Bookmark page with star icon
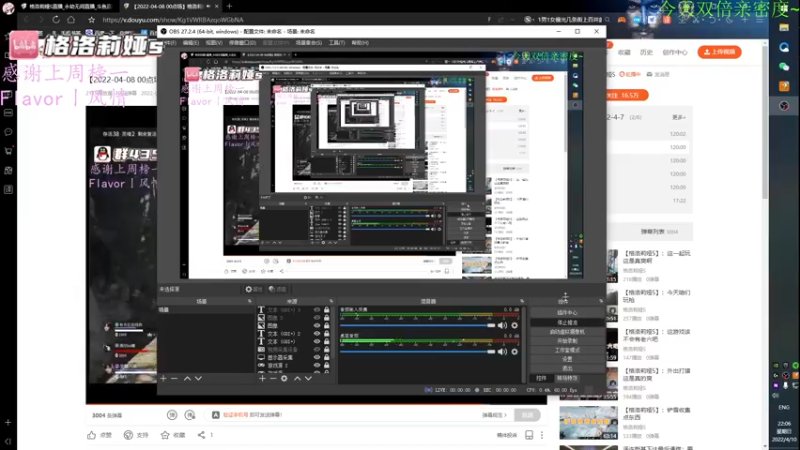This screenshot has width=800, height=450. pyautogui.click(x=91, y=19)
